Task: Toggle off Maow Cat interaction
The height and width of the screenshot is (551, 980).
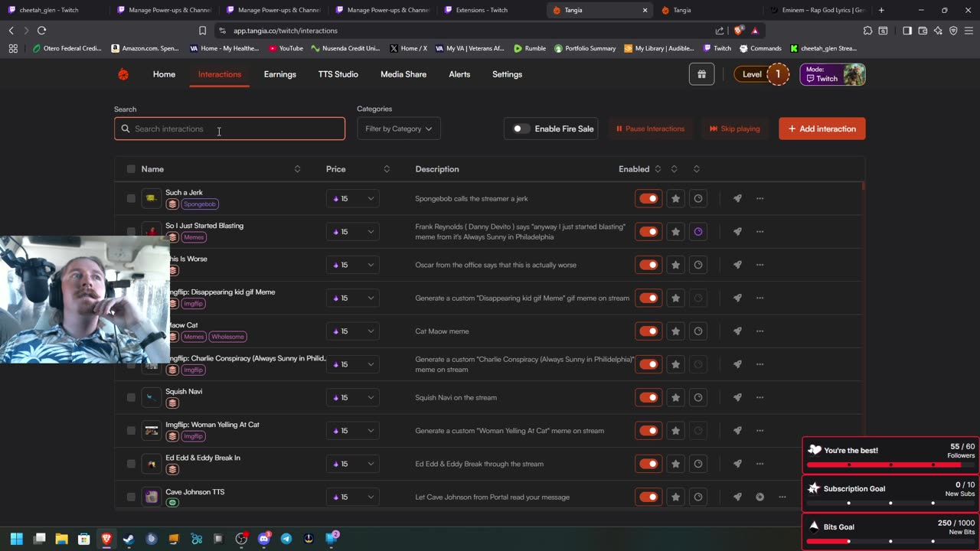Action: 648,331
